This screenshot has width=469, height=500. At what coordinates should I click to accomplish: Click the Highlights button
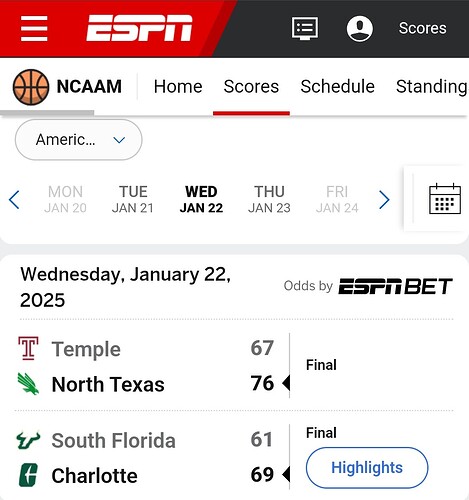367,468
